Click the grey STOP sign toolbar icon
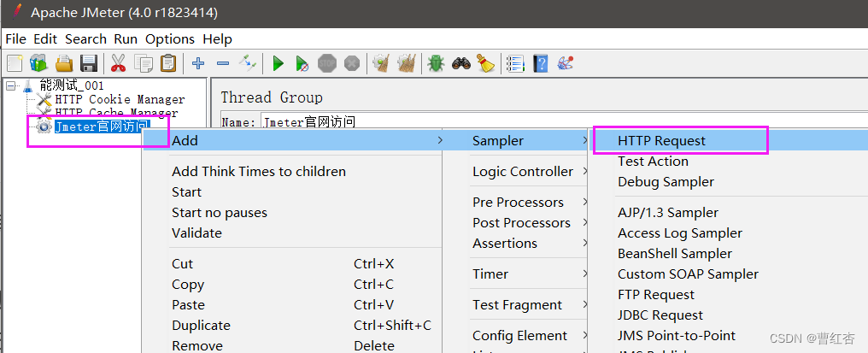The height and width of the screenshot is (353, 868). pyautogui.click(x=327, y=63)
